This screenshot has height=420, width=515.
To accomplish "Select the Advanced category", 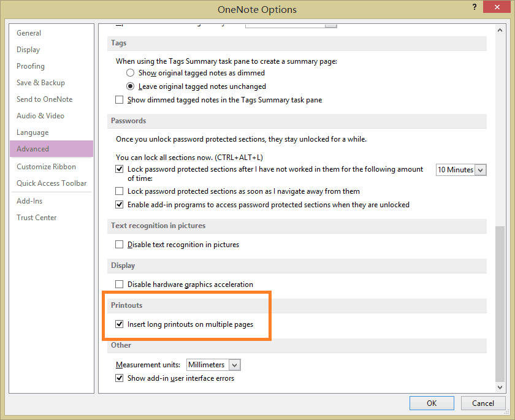I will [51, 149].
